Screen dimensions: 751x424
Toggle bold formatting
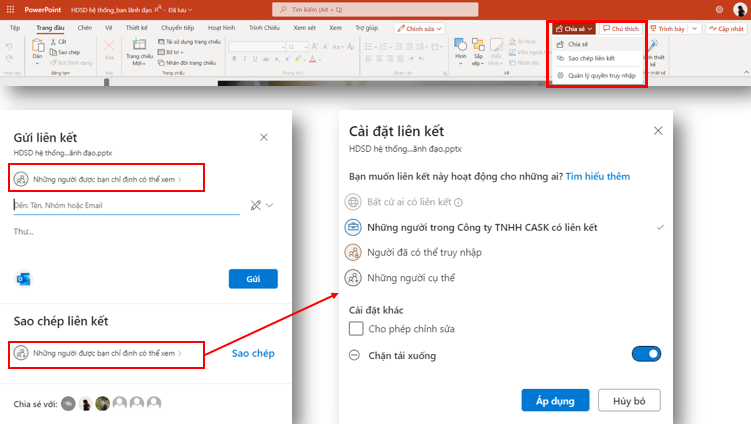tap(234, 59)
